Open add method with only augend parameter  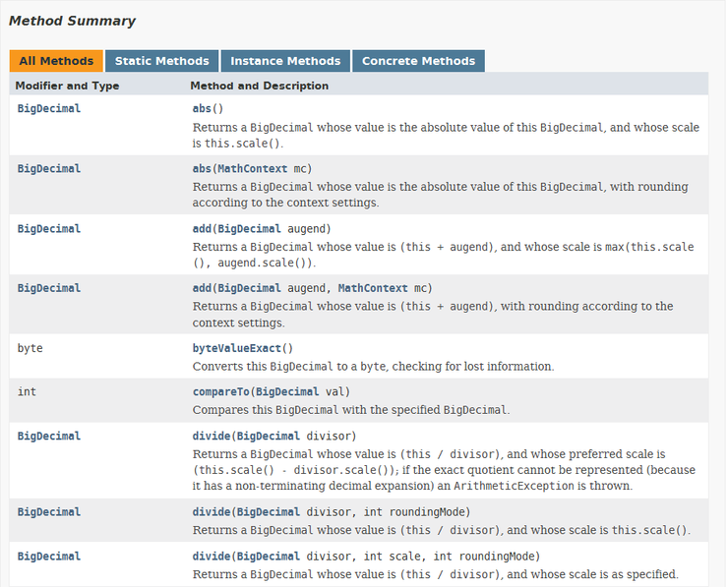pyautogui.click(x=203, y=229)
